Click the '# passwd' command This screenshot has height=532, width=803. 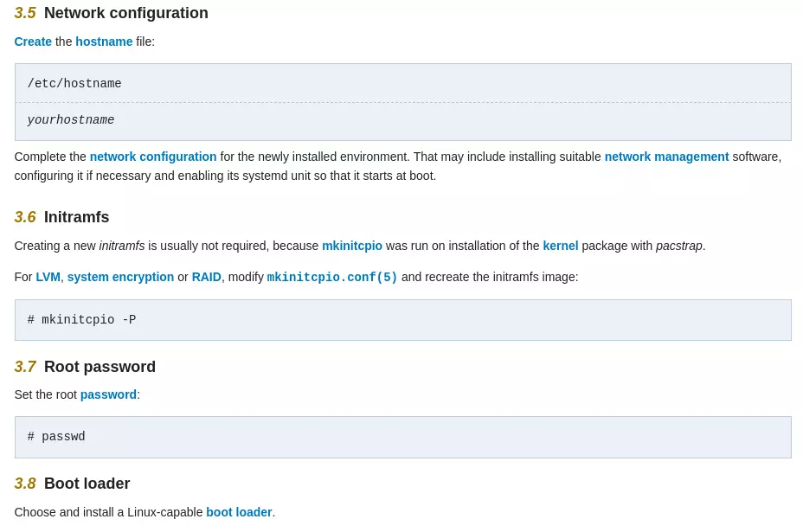pyautogui.click(x=56, y=436)
